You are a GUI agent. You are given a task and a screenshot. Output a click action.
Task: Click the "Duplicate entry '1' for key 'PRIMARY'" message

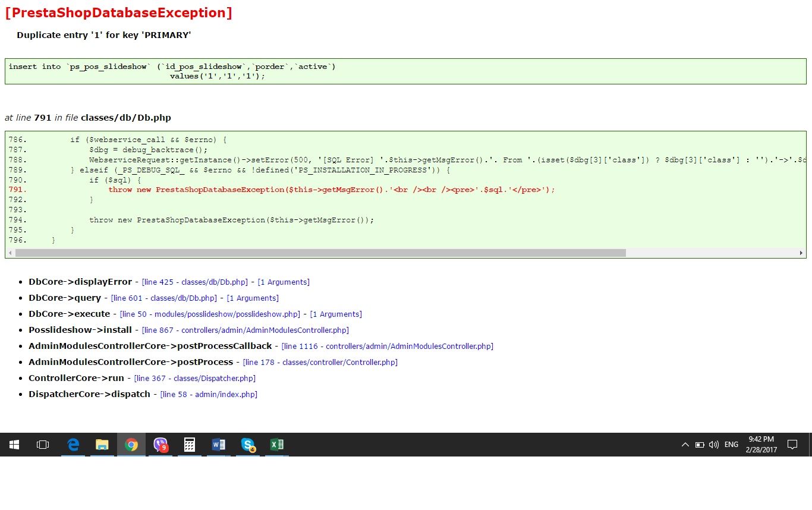tap(104, 35)
